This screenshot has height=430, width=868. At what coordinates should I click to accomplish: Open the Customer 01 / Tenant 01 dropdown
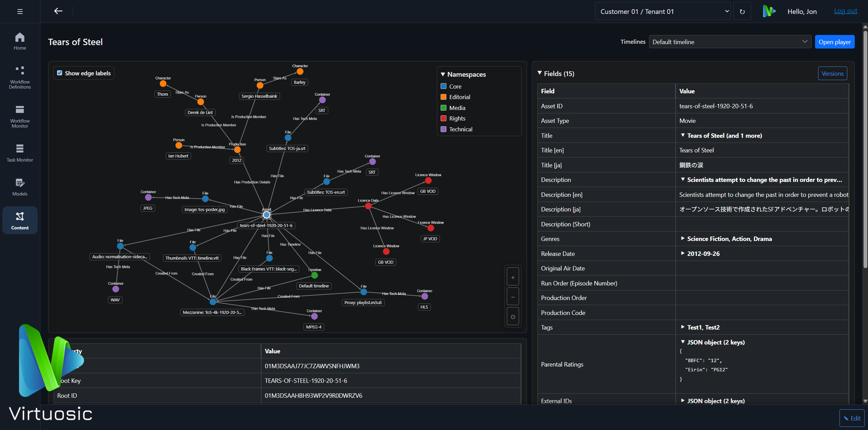click(x=663, y=12)
